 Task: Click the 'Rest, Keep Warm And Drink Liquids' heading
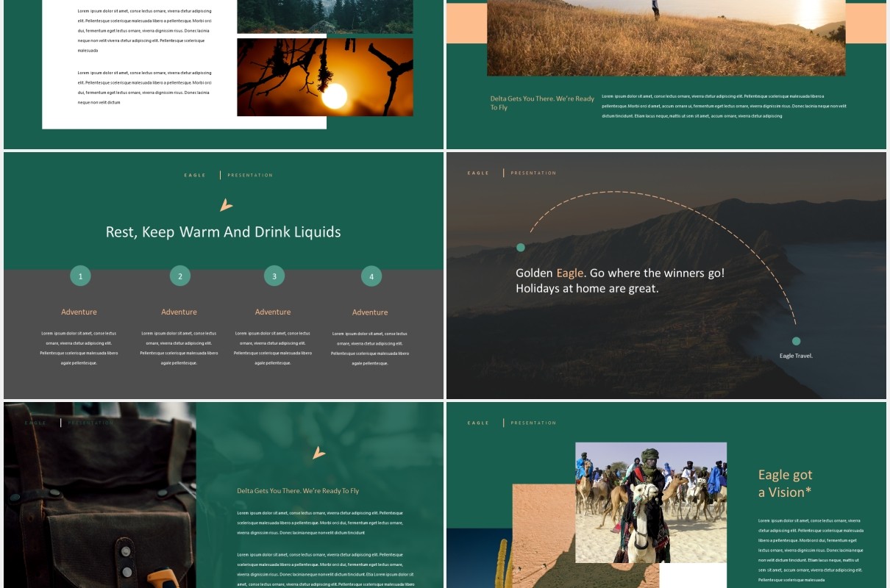[224, 232]
